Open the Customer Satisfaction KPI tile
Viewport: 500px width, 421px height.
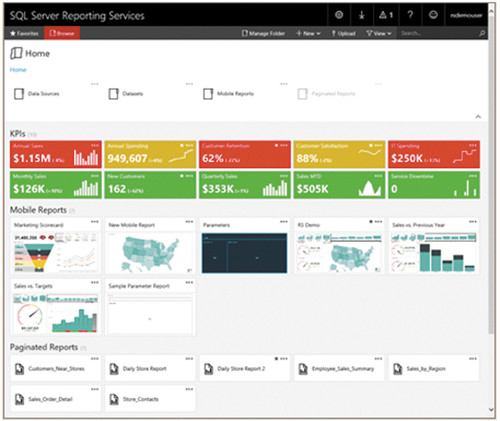339,154
